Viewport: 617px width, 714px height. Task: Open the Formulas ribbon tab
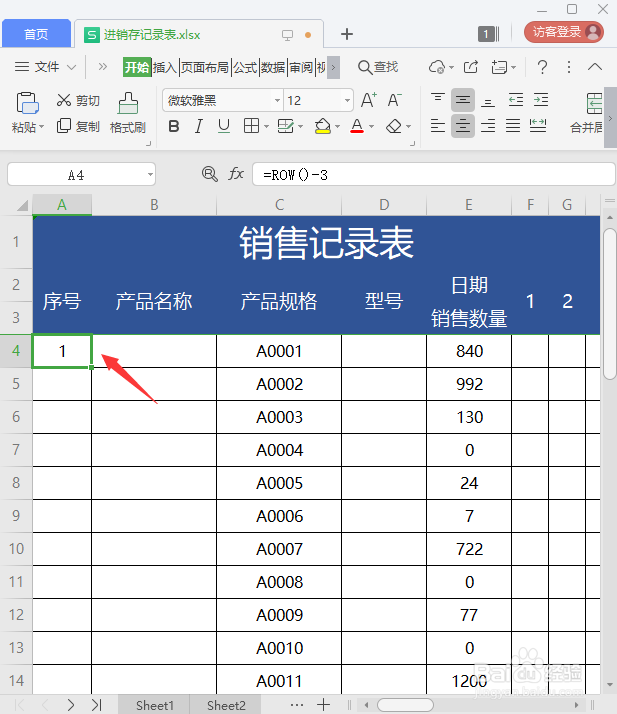[x=245, y=67]
